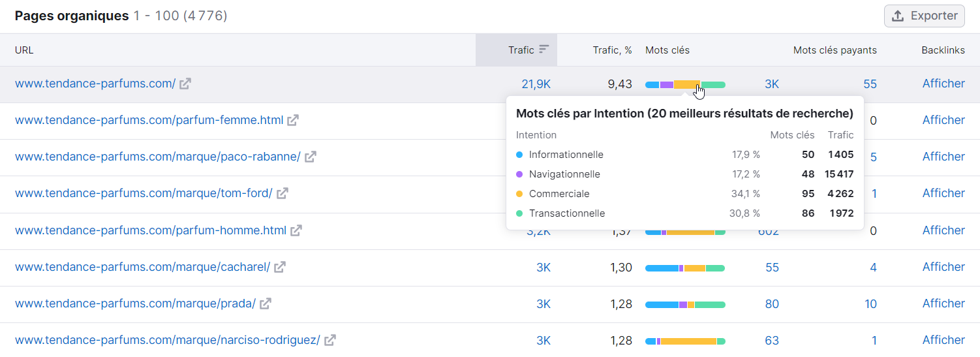This screenshot has height=357, width=980.
Task: Click the sort icon in Trafic column
Action: coord(544,50)
